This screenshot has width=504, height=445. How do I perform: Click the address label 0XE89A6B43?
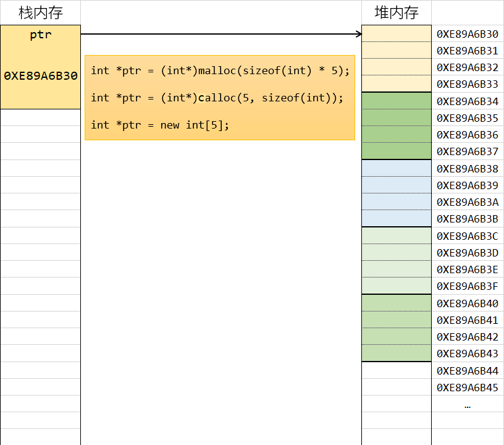click(467, 354)
